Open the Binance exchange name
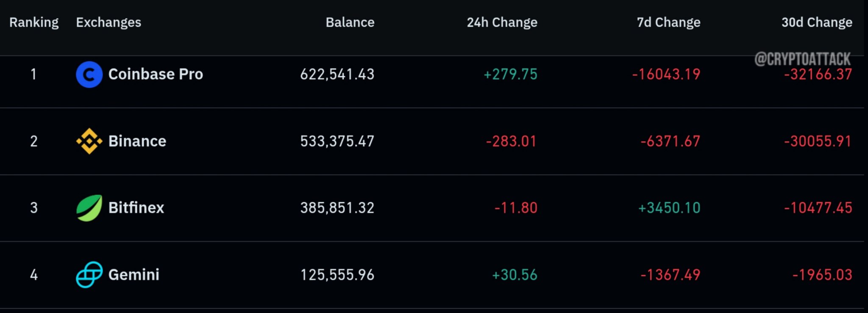The height and width of the screenshot is (313, 868). point(137,141)
